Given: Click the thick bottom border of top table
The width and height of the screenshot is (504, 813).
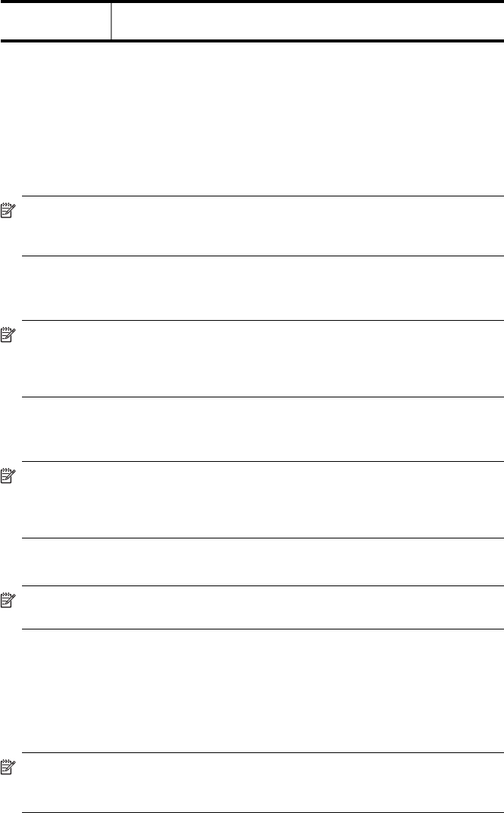Looking at the screenshot, I should click(x=252, y=40).
